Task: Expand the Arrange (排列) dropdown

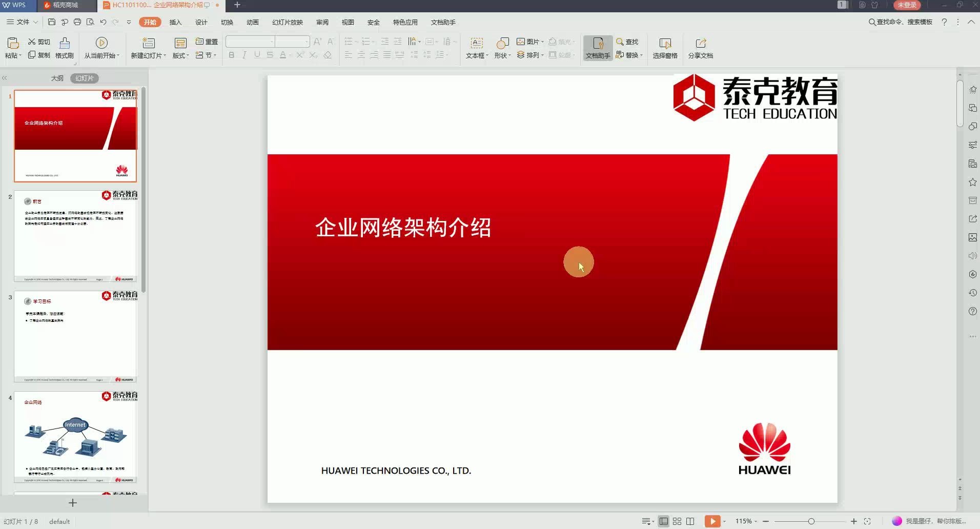Action: (531, 55)
